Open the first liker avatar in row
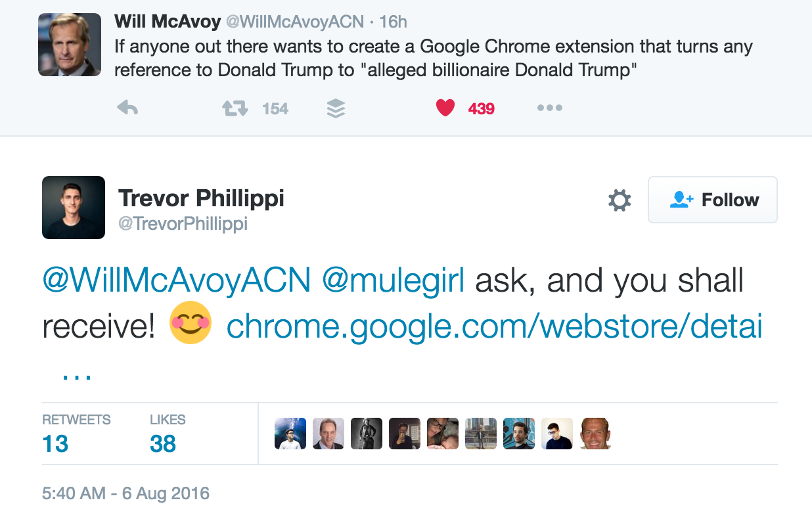The image size is (812, 515). [x=290, y=434]
